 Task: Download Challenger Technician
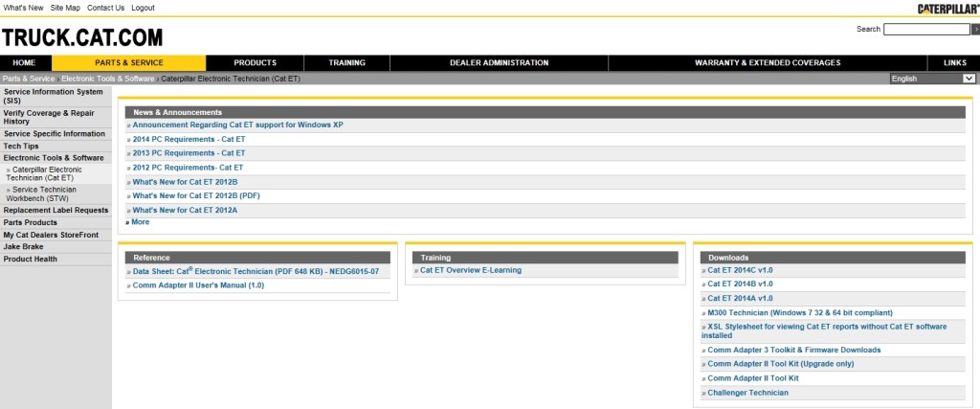748,393
